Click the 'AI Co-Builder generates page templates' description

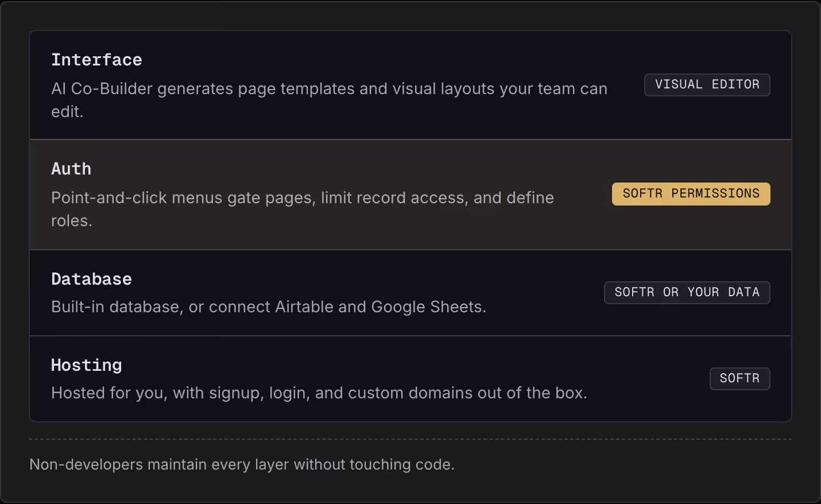click(x=329, y=100)
